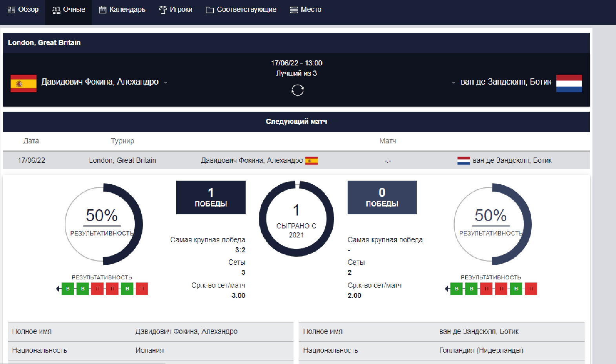Click first green В form badge, left player
The height and width of the screenshot is (364, 616).
coord(68,289)
